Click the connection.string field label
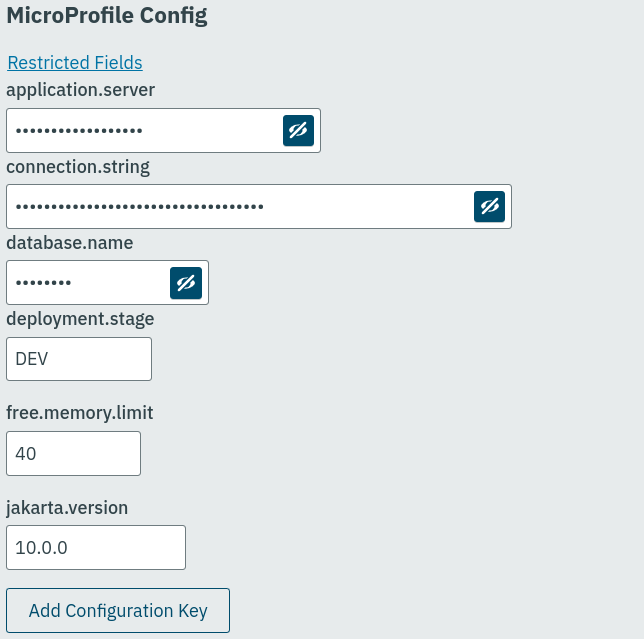Viewport: 644px width, 639px height. click(x=78, y=167)
